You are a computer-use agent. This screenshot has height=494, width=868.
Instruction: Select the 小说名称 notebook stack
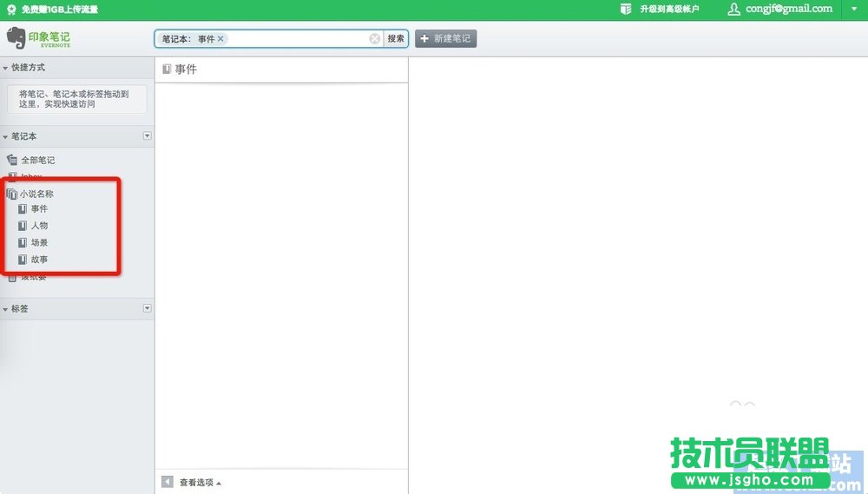coord(36,194)
